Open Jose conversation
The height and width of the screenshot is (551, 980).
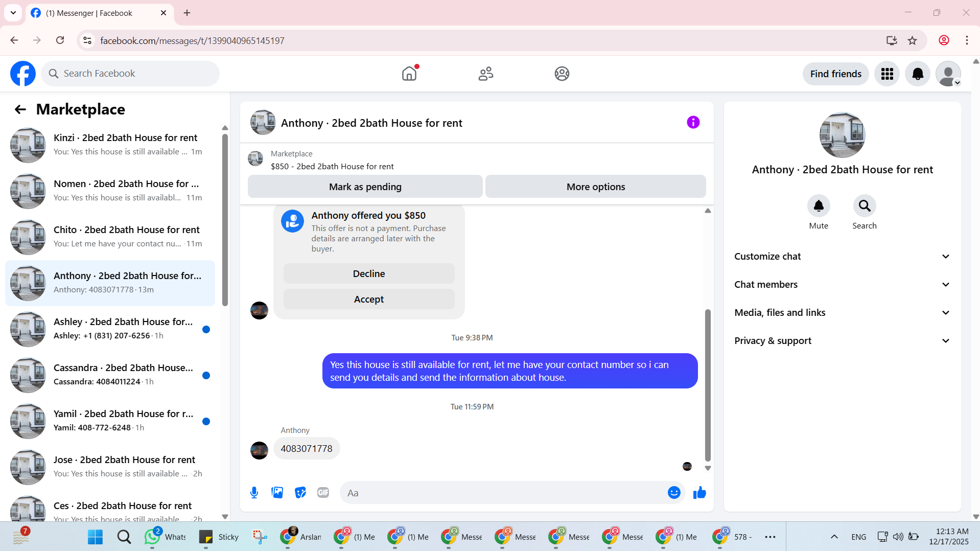[x=110, y=467]
